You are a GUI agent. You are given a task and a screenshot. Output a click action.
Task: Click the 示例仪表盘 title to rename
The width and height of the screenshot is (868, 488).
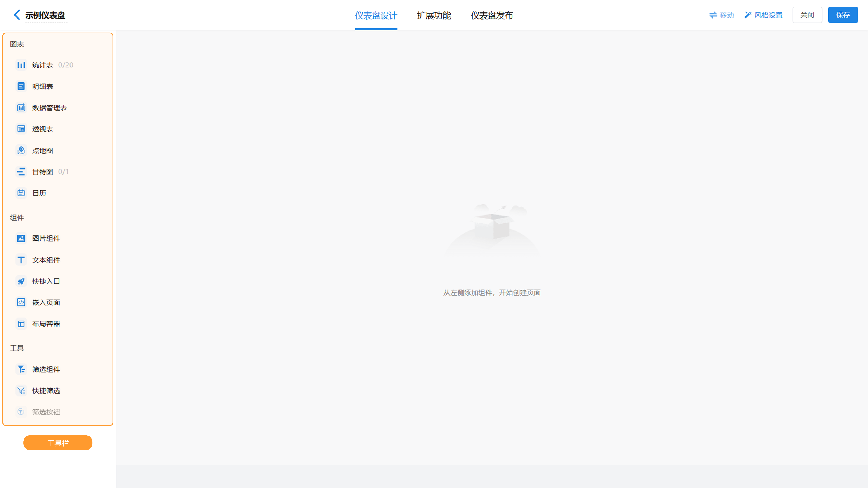click(x=45, y=15)
